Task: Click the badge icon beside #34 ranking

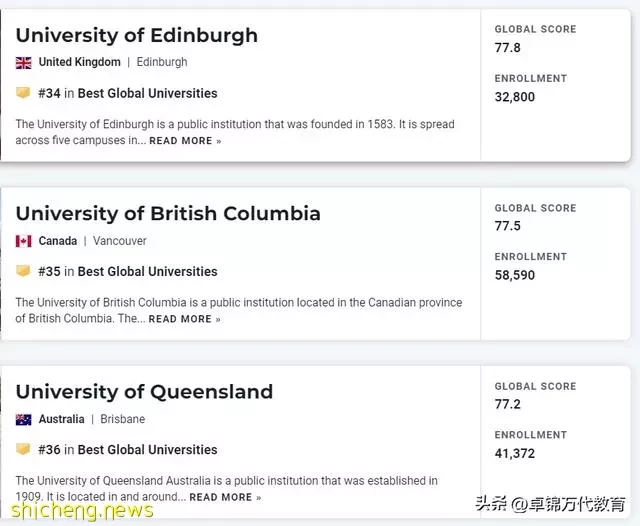Action: 23,93
